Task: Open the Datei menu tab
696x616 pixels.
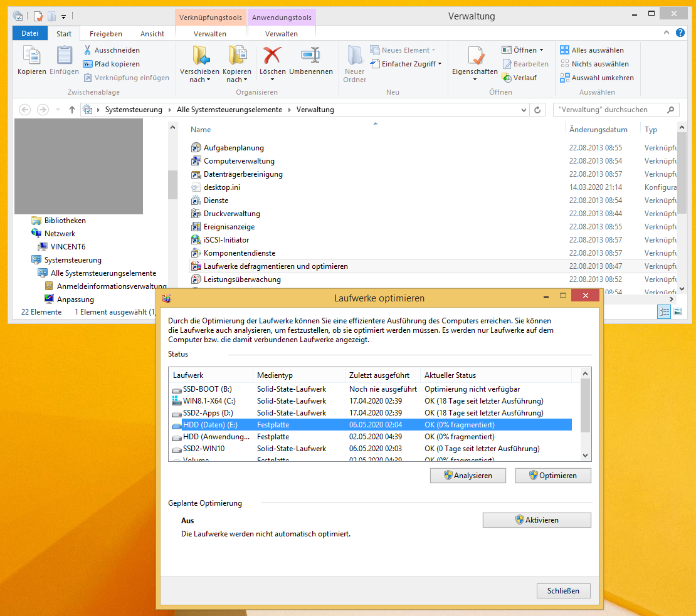Action: (29, 33)
